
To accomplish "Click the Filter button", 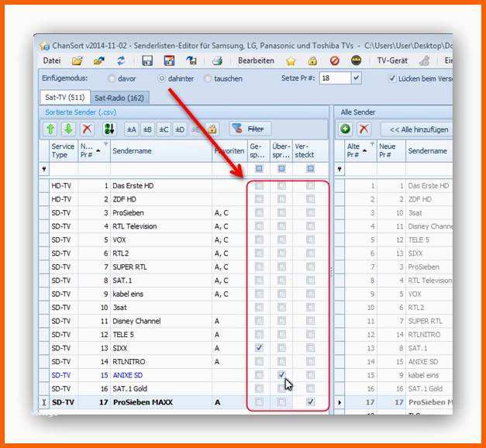I will click(x=250, y=129).
